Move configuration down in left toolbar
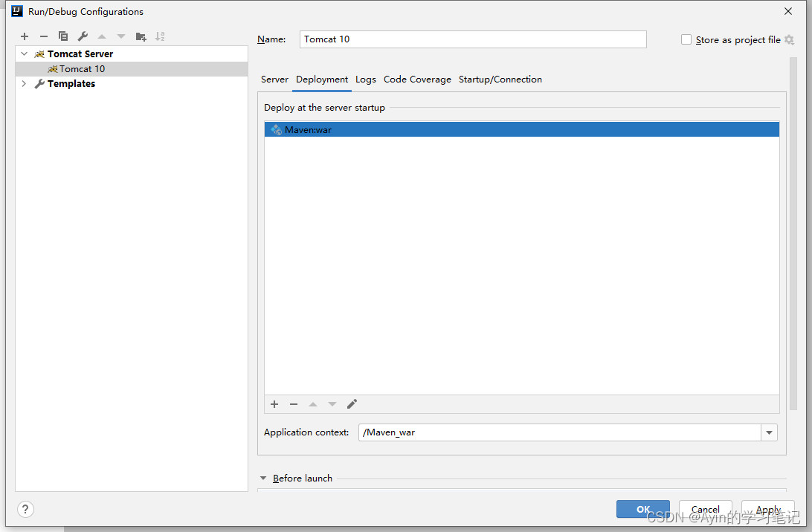 121,36
